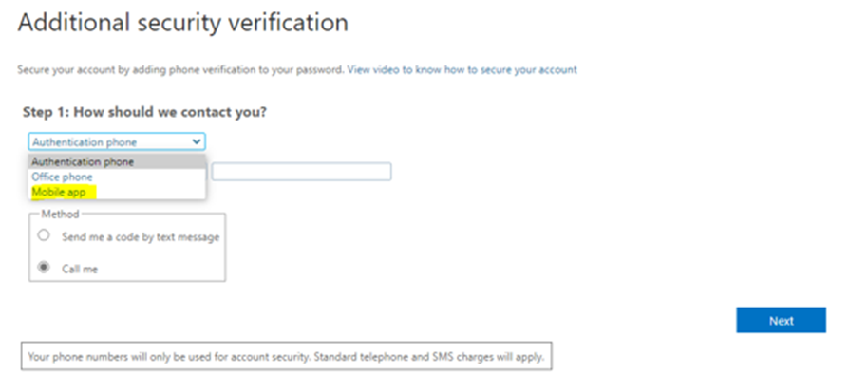The image size is (868, 392).
Task: Select the Call me radio button circle
Action: [43, 269]
